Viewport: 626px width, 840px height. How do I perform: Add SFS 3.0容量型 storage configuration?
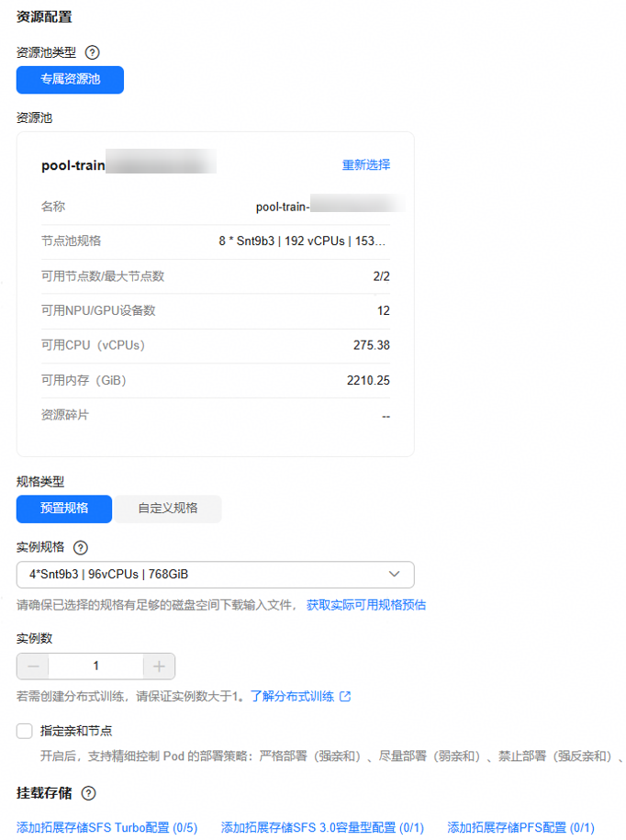(322, 828)
